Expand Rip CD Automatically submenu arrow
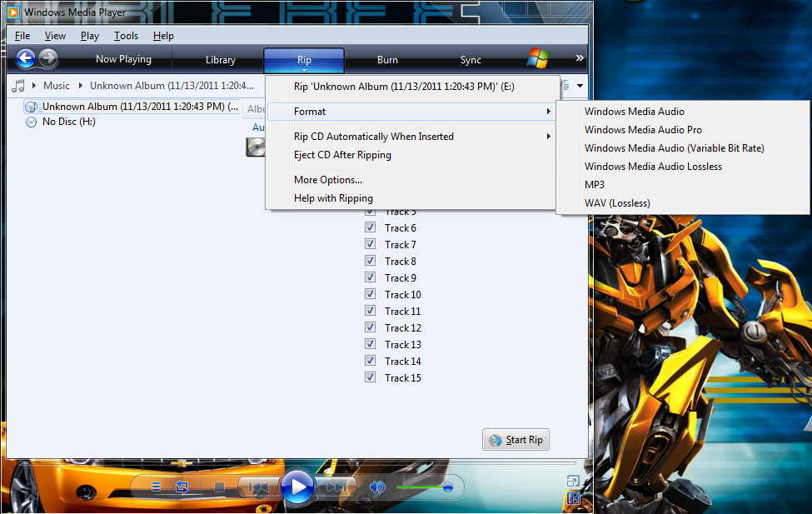 [548, 137]
